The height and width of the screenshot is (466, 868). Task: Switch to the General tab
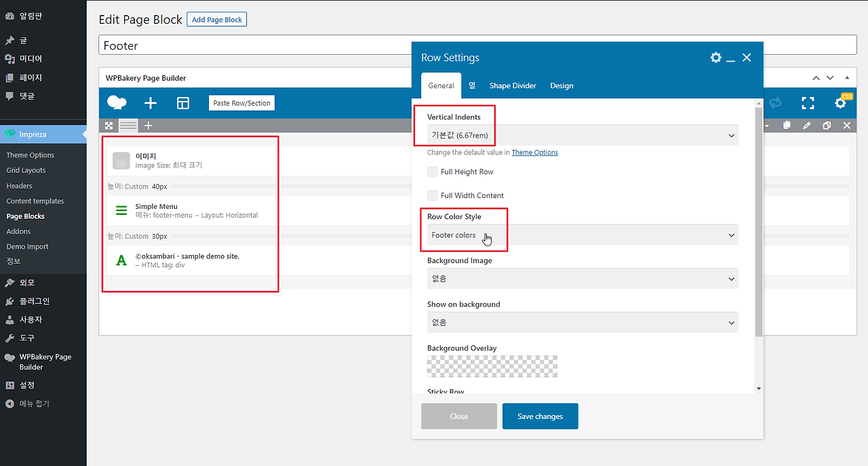point(441,85)
